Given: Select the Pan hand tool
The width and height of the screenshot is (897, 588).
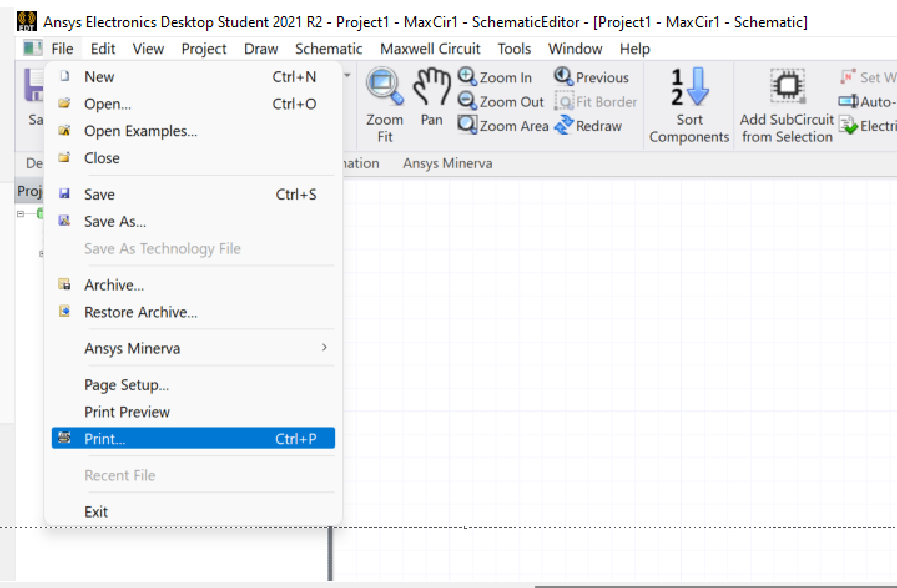Looking at the screenshot, I should click(x=432, y=86).
